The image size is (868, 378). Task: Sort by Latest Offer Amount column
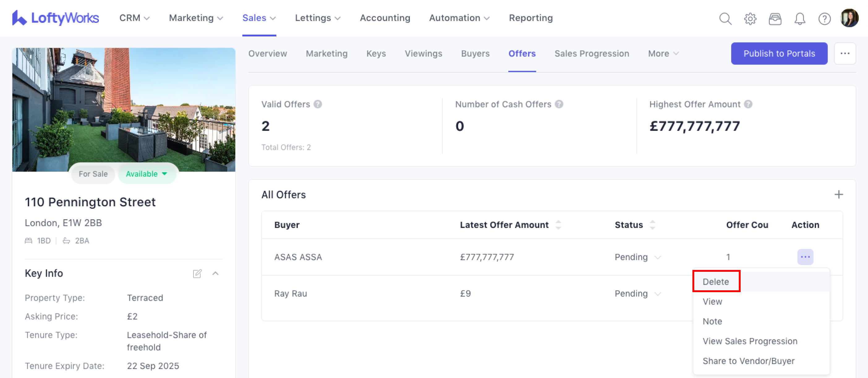pyautogui.click(x=558, y=225)
